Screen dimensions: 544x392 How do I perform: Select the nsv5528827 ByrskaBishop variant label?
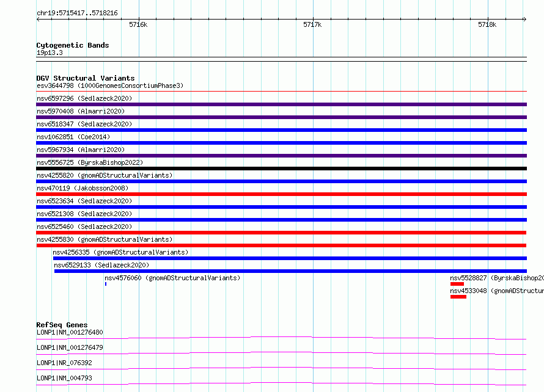[497, 278]
